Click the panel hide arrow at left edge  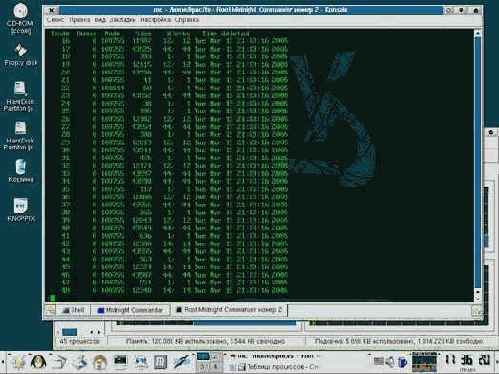(x=3, y=362)
